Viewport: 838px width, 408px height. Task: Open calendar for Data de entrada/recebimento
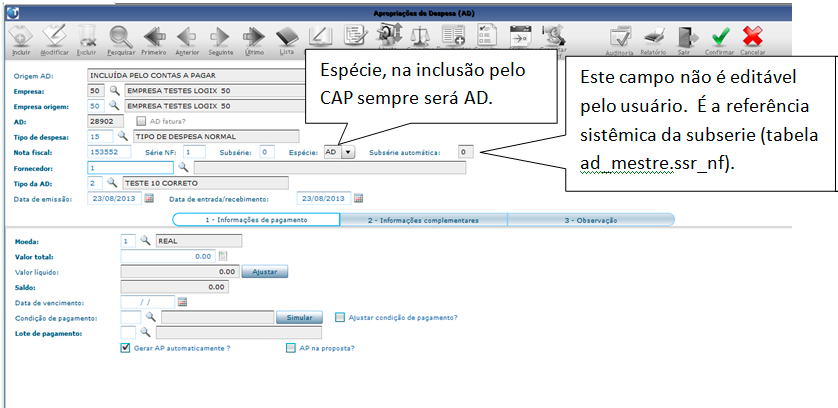pyautogui.click(x=359, y=198)
